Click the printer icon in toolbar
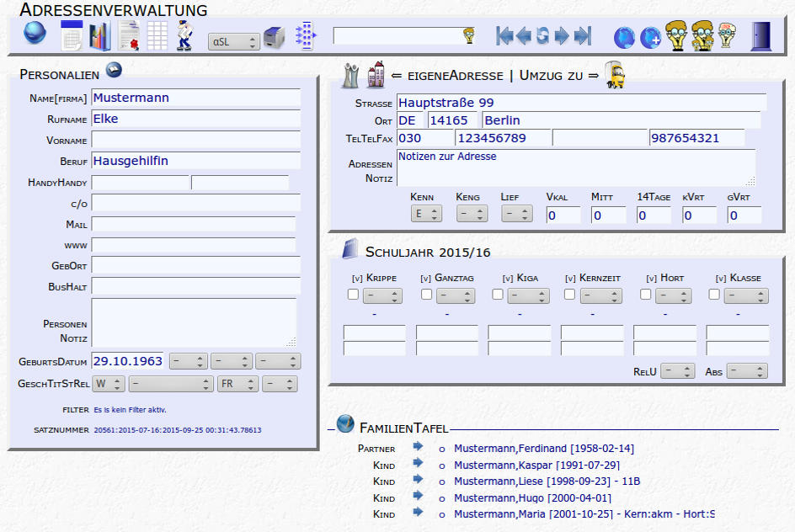795x532 pixels. point(275,38)
